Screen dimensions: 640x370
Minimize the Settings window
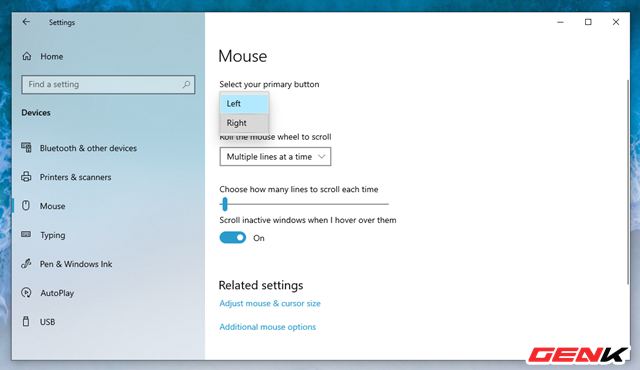[560, 22]
